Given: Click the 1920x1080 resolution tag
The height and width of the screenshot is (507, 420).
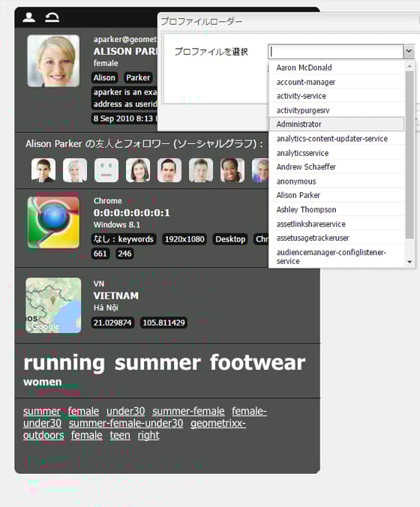Looking at the screenshot, I should (x=184, y=239).
